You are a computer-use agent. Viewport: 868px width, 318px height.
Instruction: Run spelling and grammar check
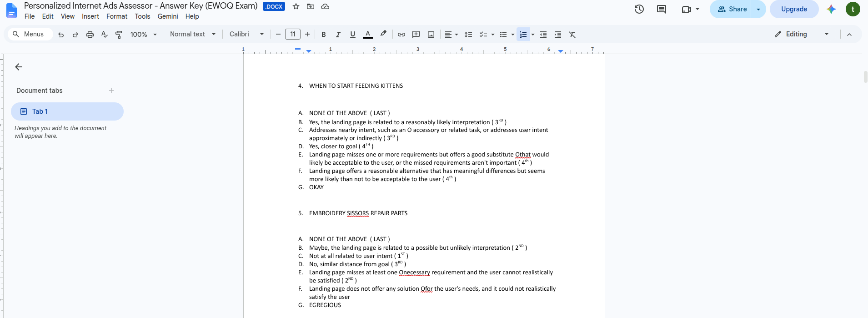coord(105,35)
